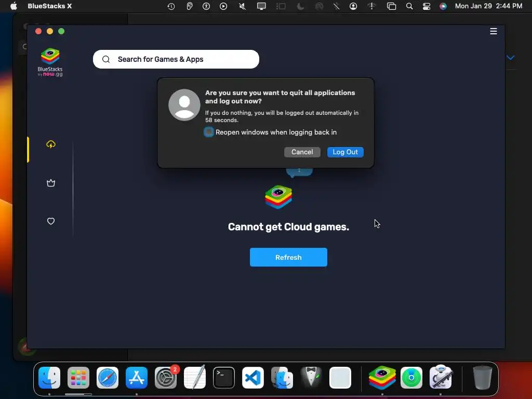Open the Bartender tuxedo app in Dock

(x=311, y=378)
